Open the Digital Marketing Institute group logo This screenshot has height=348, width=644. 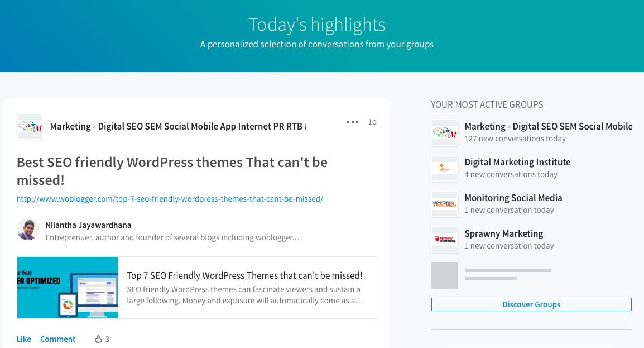pyautogui.click(x=445, y=169)
